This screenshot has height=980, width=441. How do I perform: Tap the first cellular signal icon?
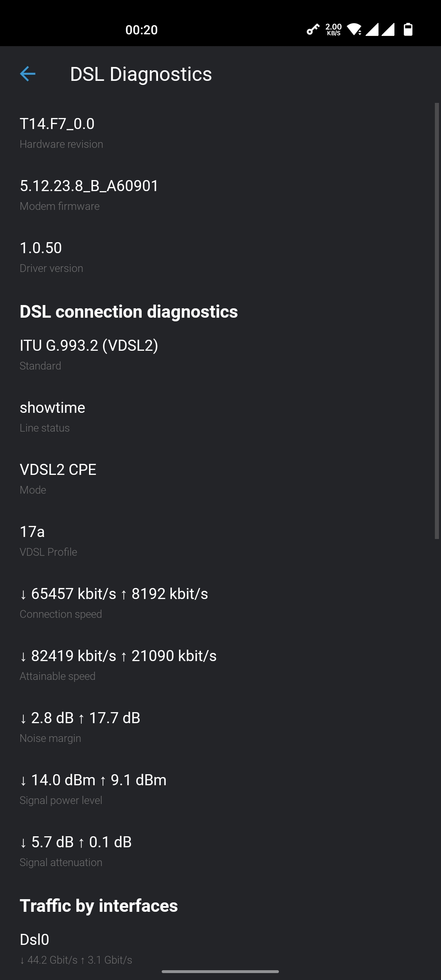372,29
